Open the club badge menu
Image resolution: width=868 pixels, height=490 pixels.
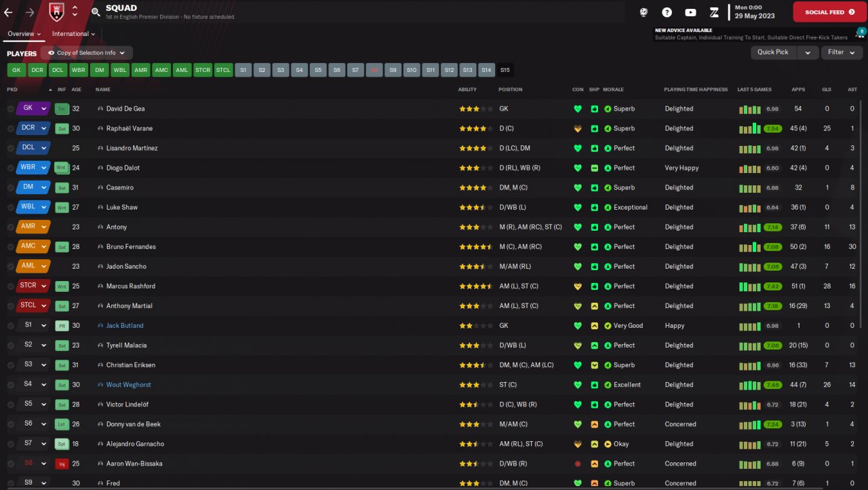click(57, 12)
